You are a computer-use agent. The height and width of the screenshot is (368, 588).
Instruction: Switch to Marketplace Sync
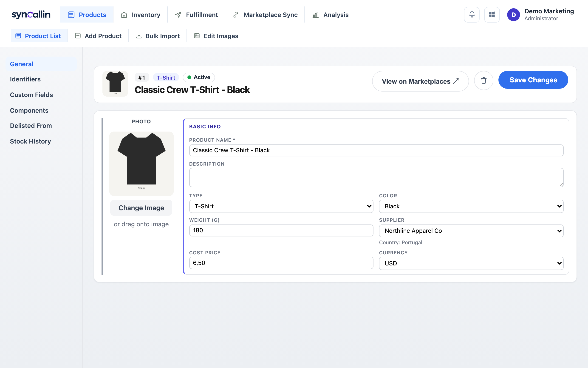pos(265,14)
